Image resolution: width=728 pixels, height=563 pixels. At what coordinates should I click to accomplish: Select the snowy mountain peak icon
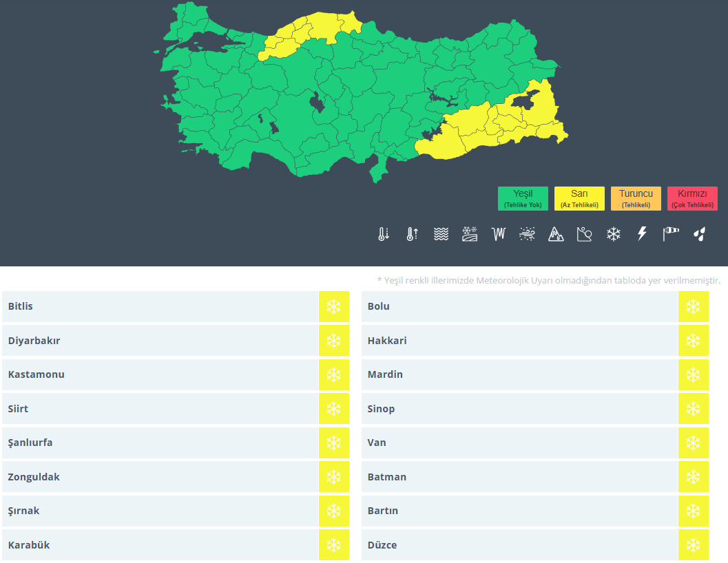click(556, 234)
